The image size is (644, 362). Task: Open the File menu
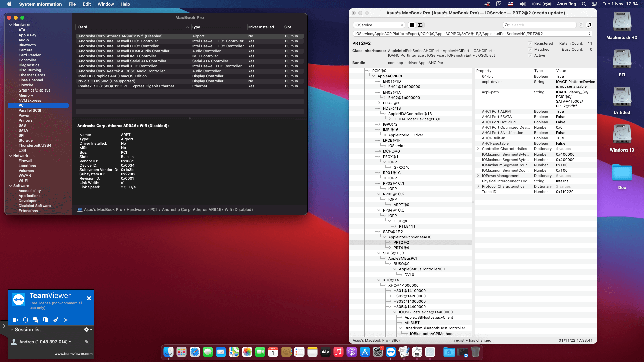pyautogui.click(x=72, y=4)
